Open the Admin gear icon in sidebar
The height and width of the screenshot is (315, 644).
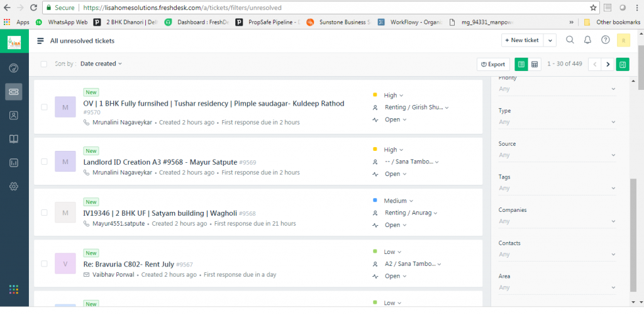(x=14, y=187)
